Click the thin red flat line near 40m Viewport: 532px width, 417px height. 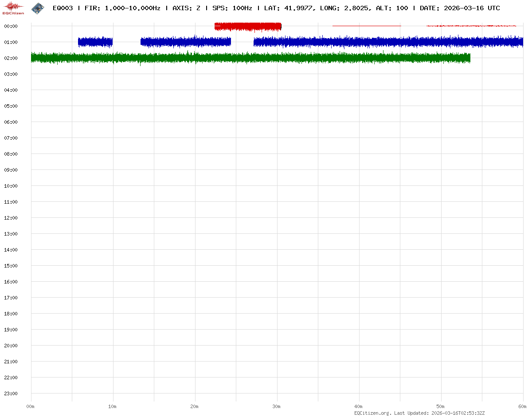tap(367, 26)
